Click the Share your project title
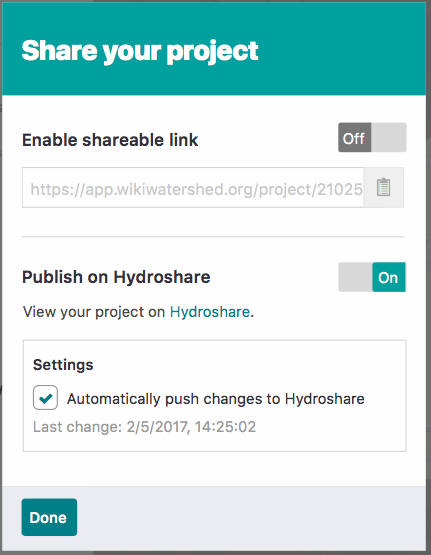This screenshot has height=555, width=431. tap(140, 51)
